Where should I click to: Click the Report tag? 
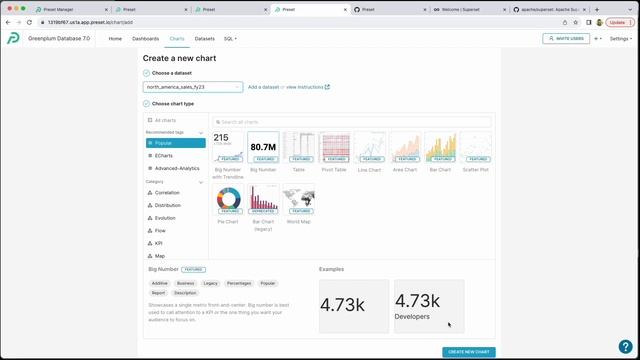158,293
